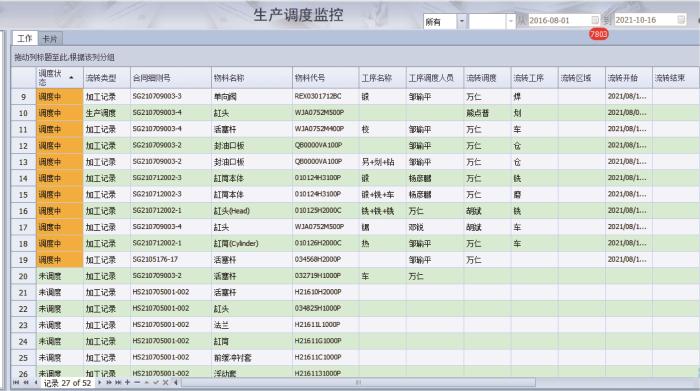
Task: Click the 未调度 cell in row 21
Action: point(59,292)
